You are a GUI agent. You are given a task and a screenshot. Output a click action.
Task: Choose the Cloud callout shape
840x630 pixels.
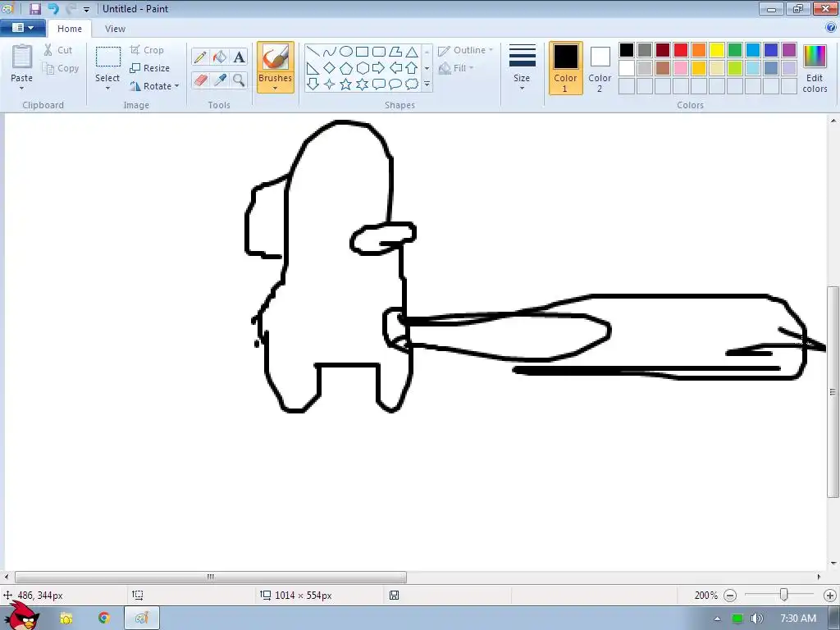coord(412,84)
